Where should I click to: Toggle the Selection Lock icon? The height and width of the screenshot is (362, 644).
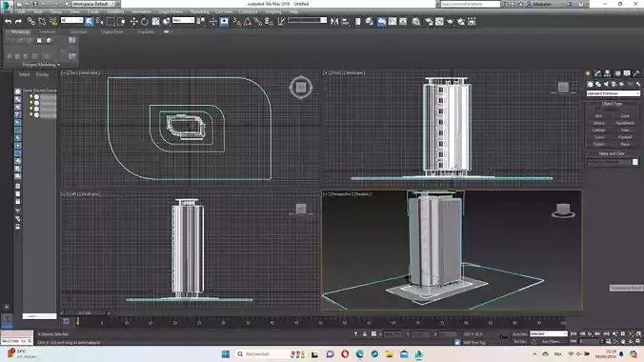coord(364,334)
